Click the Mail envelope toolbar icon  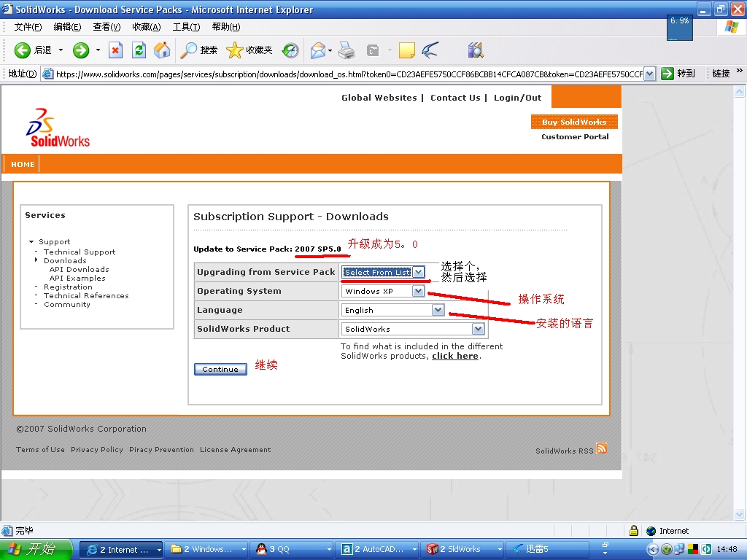pyautogui.click(x=318, y=50)
